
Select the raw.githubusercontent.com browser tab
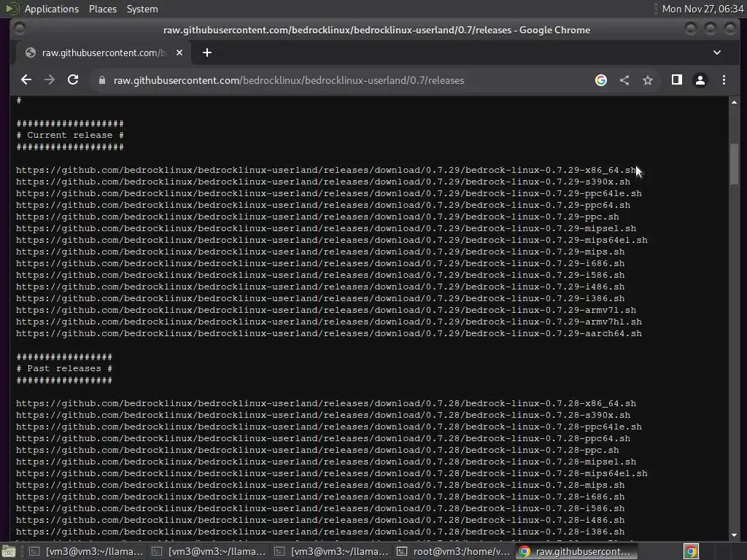tap(104, 52)
